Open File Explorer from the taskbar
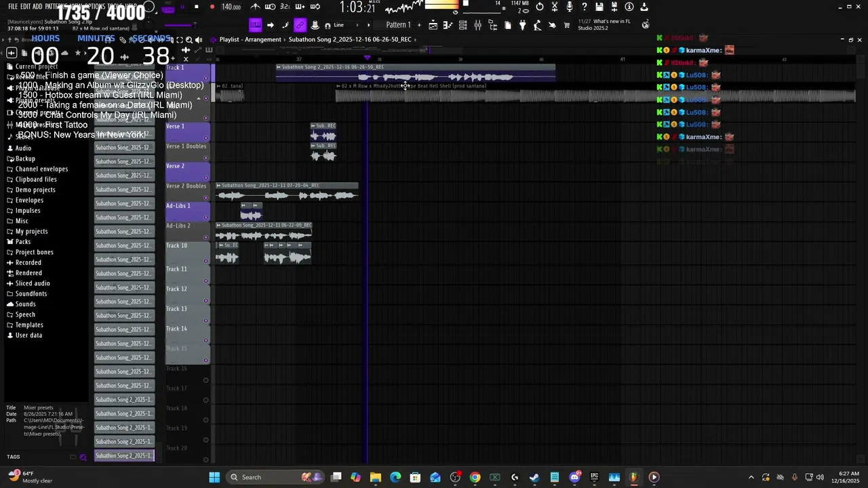 coord(376,477)
